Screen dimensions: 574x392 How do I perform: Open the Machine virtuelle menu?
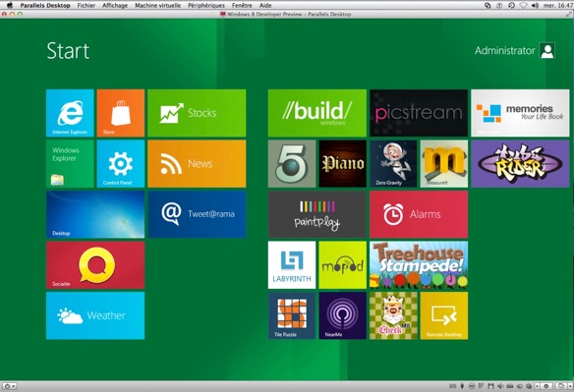[x=158, y=5]
